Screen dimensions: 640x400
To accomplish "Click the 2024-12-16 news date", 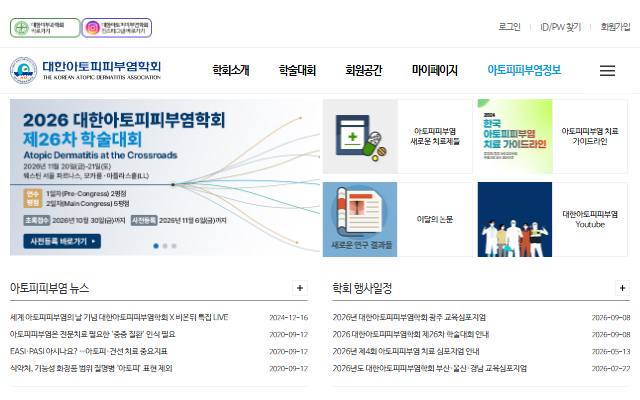I will click(x=289, y=318).
